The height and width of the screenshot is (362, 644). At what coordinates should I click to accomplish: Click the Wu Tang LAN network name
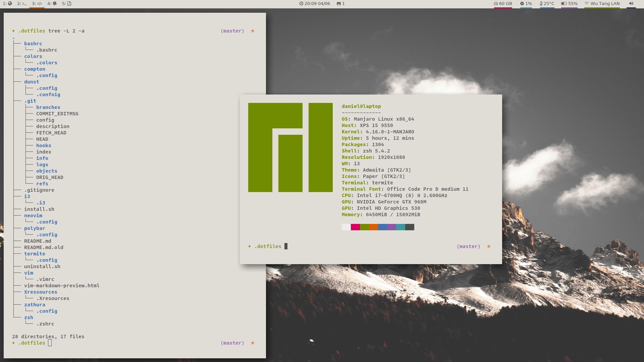tap(605, 4)
